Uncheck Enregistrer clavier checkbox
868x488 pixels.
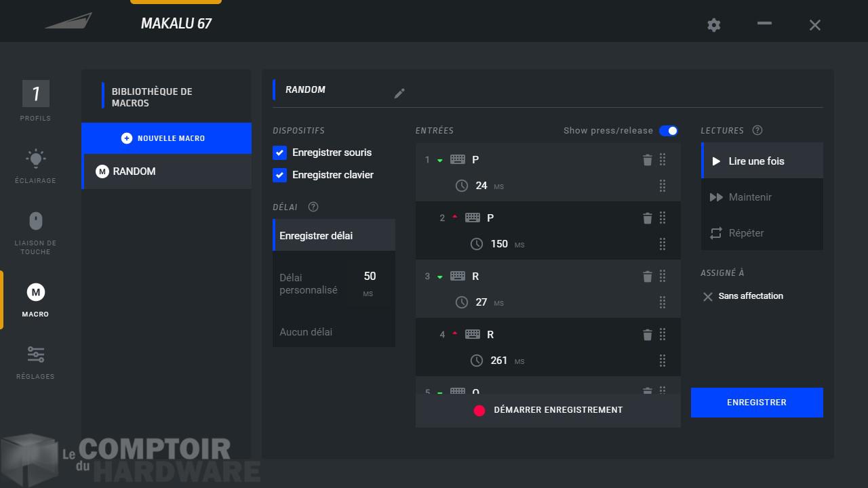coord(279,176)
